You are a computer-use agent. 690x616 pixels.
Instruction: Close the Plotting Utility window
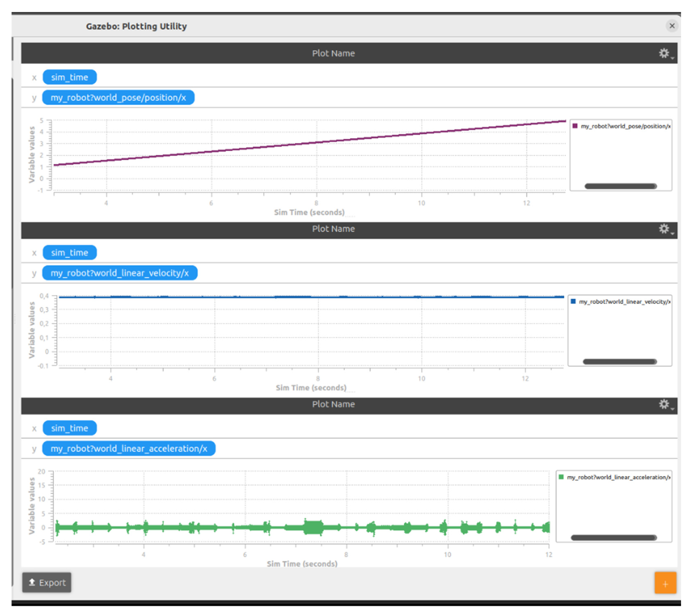672,26
